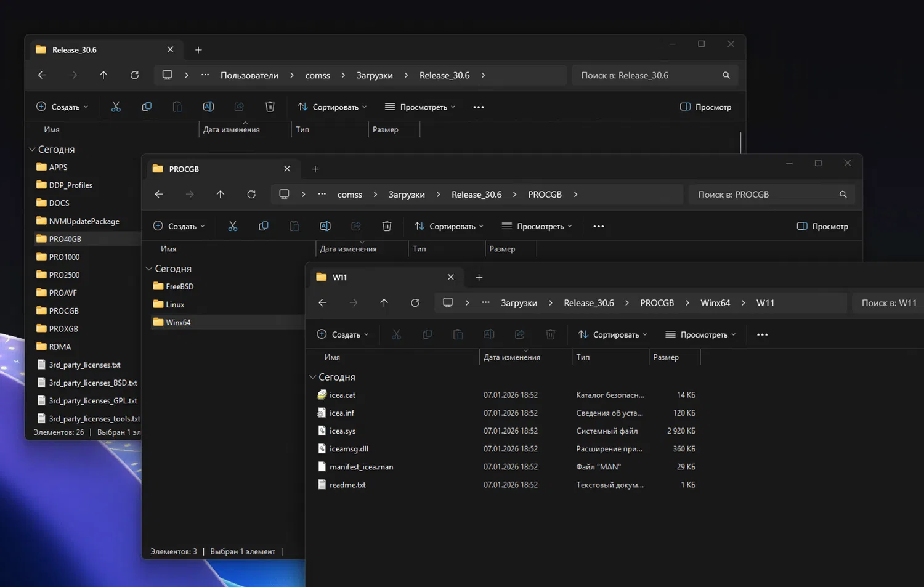Collapse the Сегодня group in W11 window
This screenshot has width=924, height=587.
pos(313,377)
